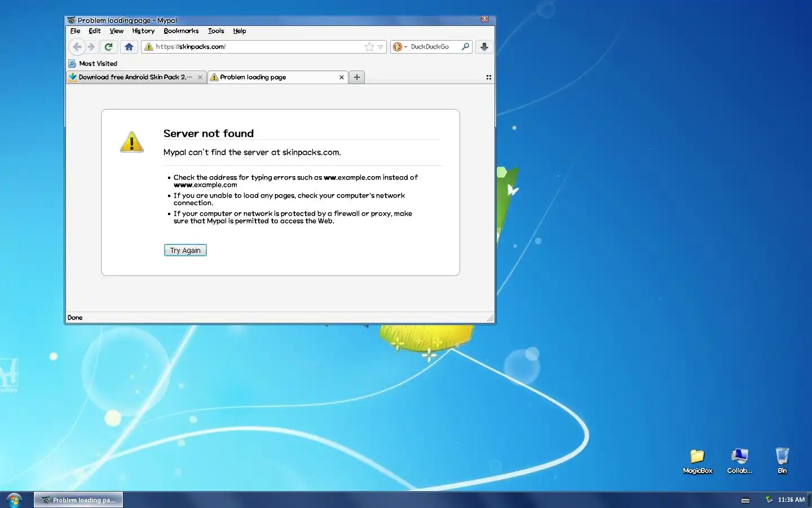Go forward with the forward arrow
The image size is (812, 508).
91,47
